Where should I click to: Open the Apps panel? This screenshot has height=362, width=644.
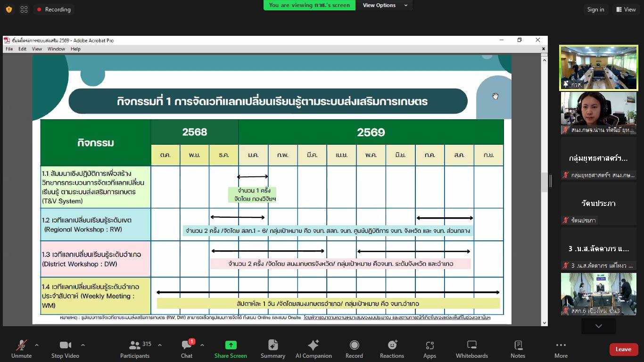click(429, 349)
